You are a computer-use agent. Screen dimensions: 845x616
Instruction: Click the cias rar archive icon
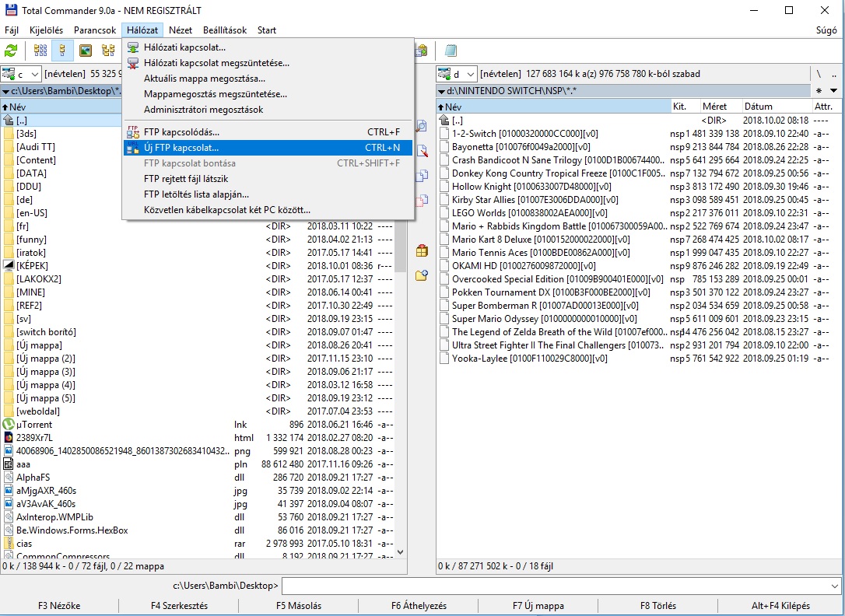pos(8,544)
